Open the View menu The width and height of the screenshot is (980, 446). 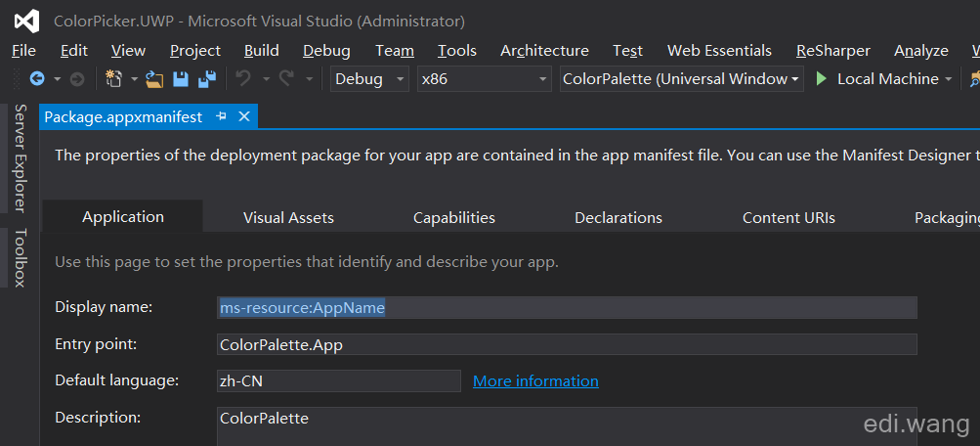[128, 51]
